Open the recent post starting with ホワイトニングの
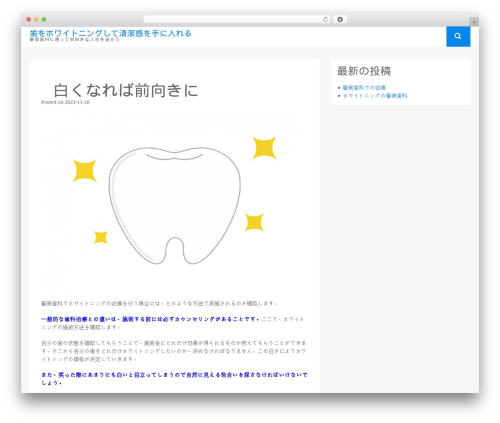The height and width of the screenshot is (423, 500). coord(375,96)
